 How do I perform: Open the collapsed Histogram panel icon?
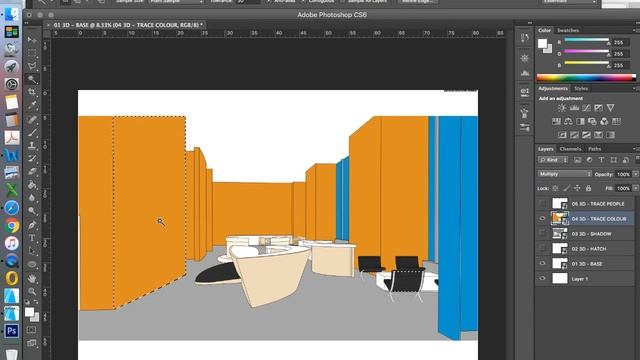tap(525, 73)
